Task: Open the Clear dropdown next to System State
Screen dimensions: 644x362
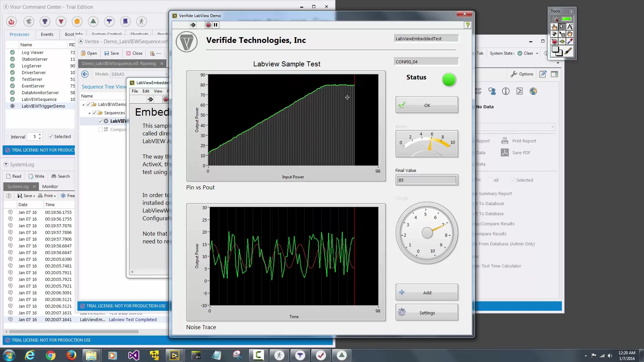Action: tap(538, 53)
